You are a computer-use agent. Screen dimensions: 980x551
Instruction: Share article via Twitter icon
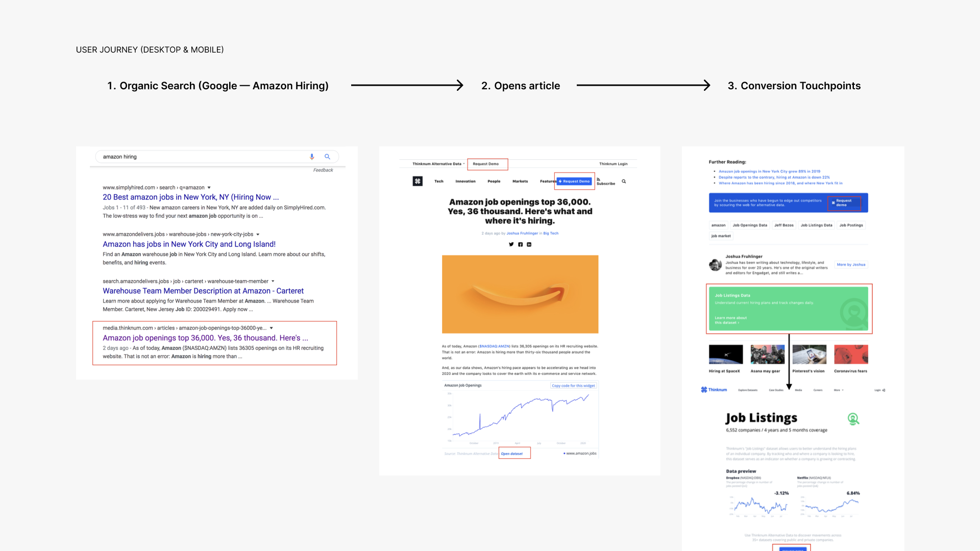tap(511, 244)
